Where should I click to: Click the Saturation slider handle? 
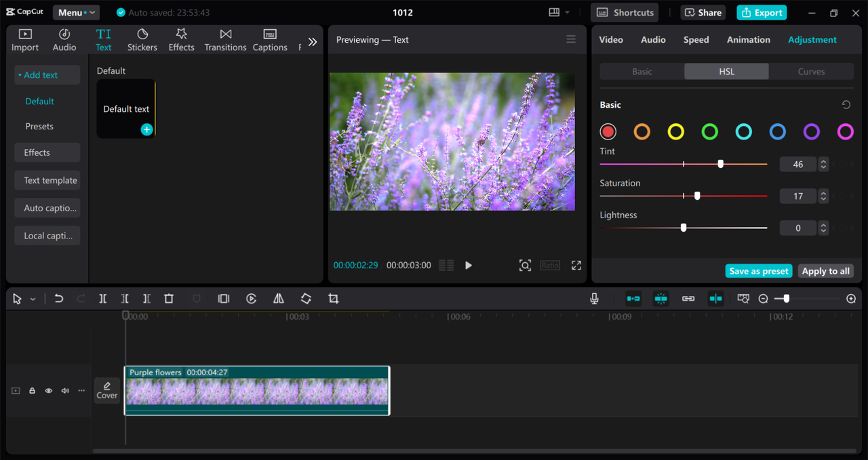click(697, 196)
